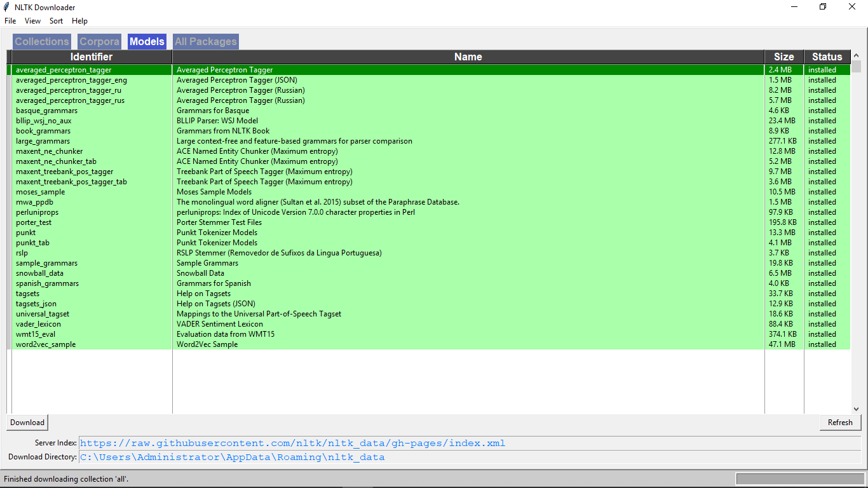Select the maxent_treebank_pos_tagger identifier

[65, 172]
